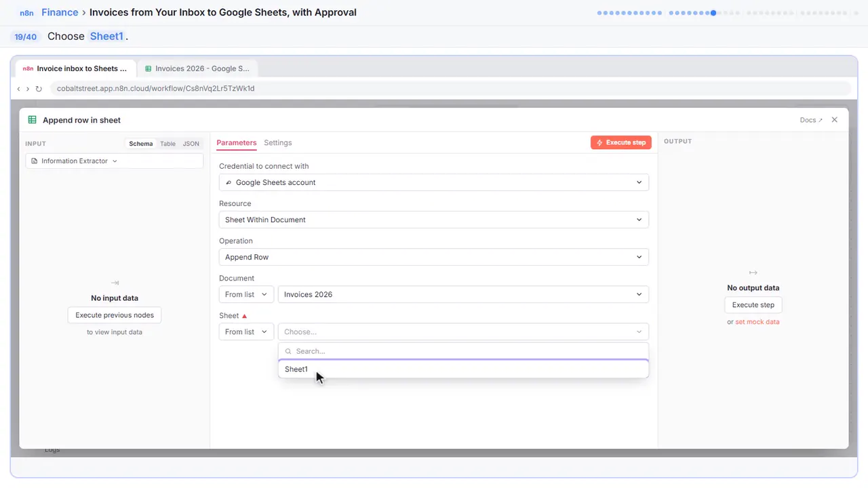Open the Operation dropdown showing Append Row
868x488 pixels.
coord(434,257)
